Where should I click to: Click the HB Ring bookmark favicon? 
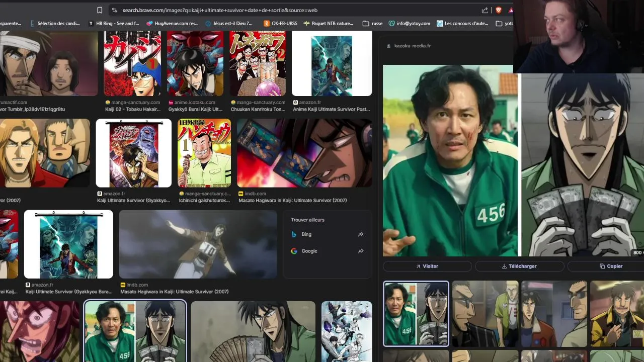click(91, 23)
